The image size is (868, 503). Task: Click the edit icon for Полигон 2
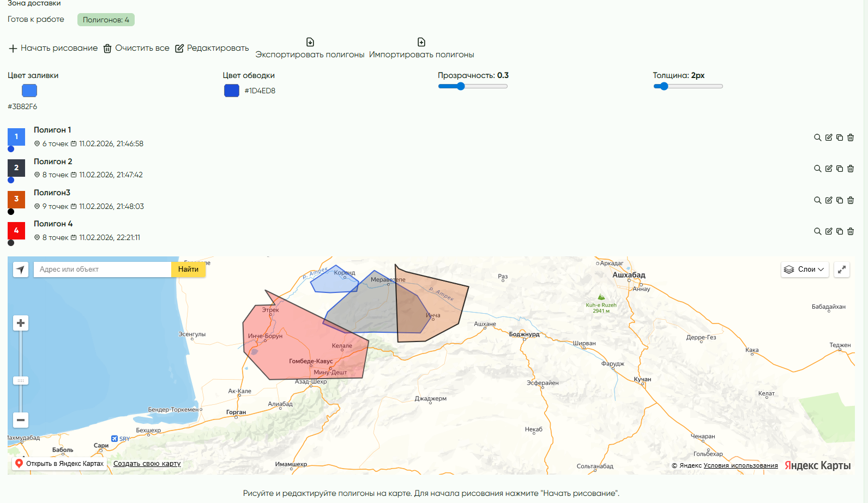829,169
